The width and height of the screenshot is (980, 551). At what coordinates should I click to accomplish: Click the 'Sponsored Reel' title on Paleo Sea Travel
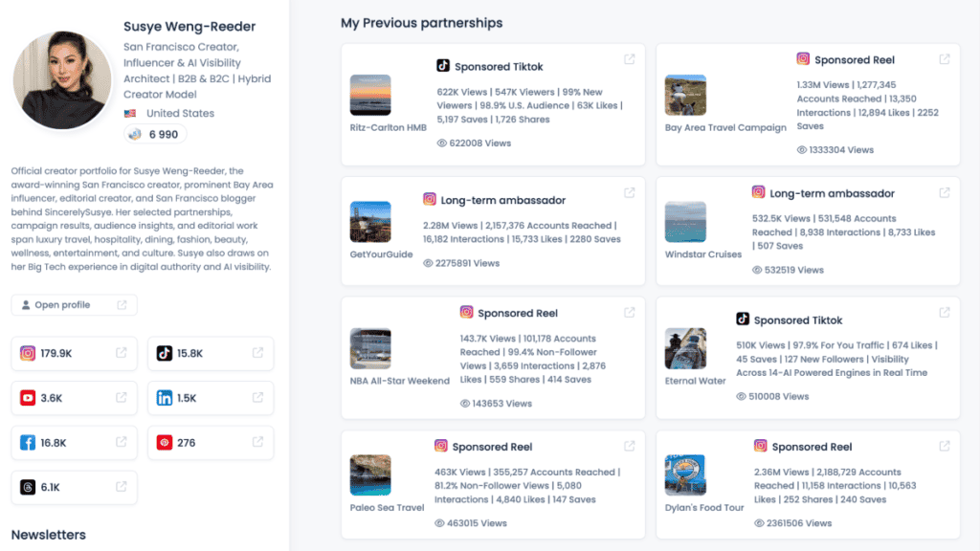coord(492,447)
